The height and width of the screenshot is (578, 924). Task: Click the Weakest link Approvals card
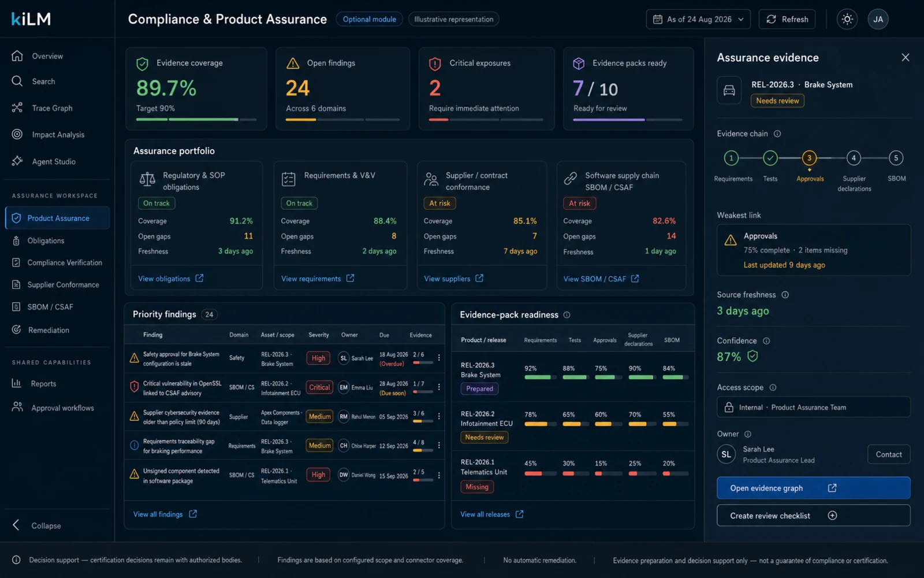click(814, 250)
